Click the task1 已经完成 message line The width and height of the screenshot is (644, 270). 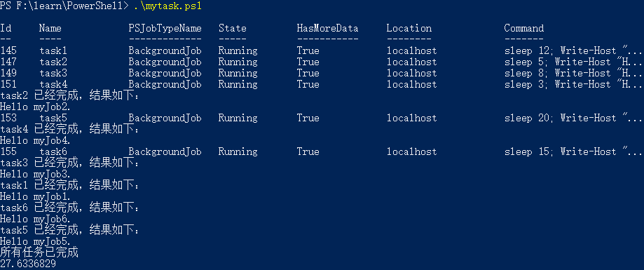pos(69,185)
